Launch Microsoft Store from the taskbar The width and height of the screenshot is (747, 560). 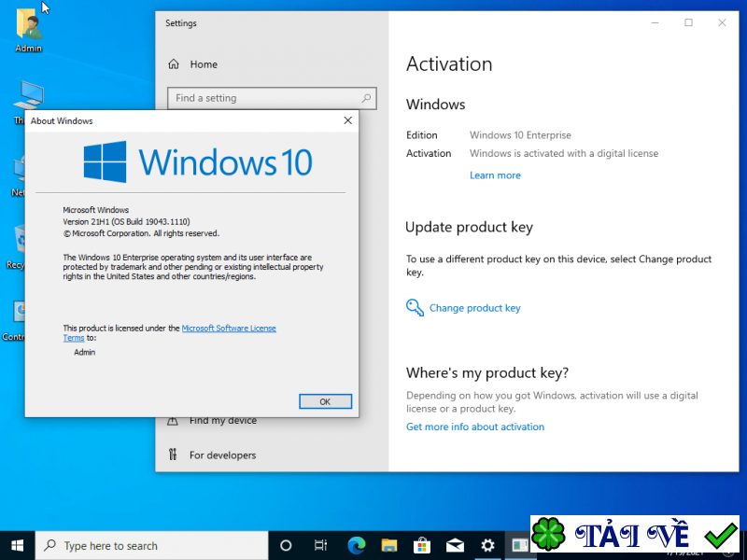422,545
